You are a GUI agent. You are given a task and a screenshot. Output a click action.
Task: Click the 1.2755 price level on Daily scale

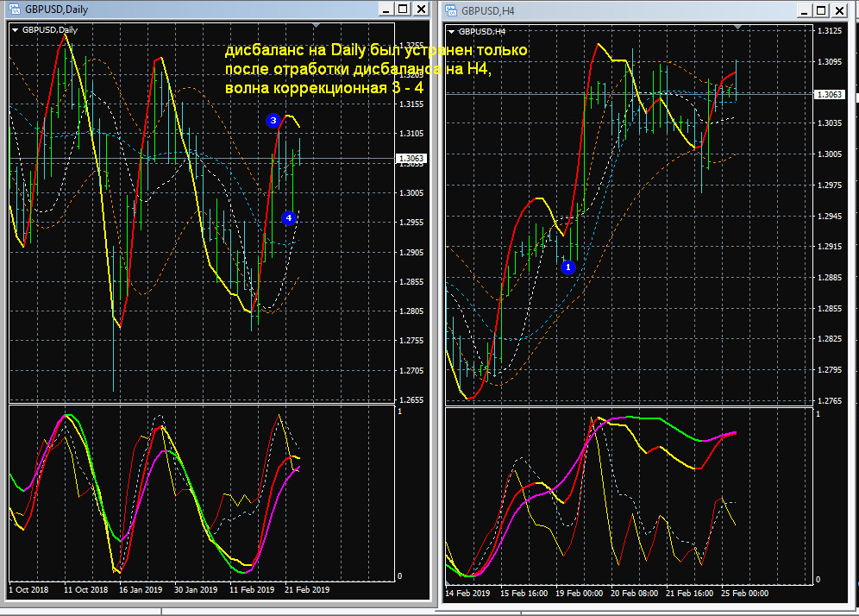pyautogui.click(x=411, y=341)
